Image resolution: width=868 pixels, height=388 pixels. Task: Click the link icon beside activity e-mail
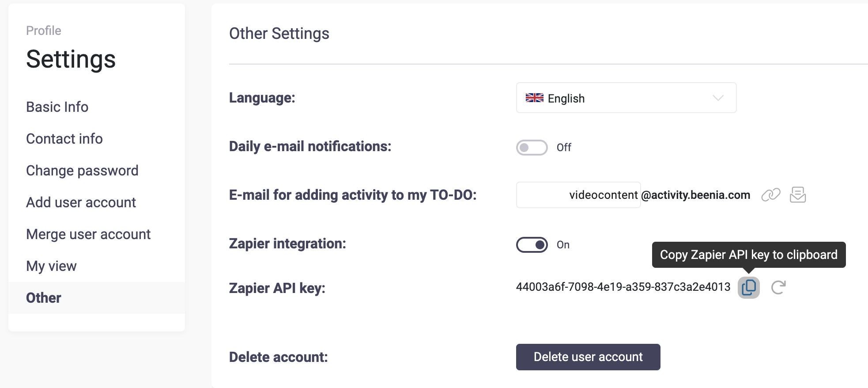click(771, 195)
